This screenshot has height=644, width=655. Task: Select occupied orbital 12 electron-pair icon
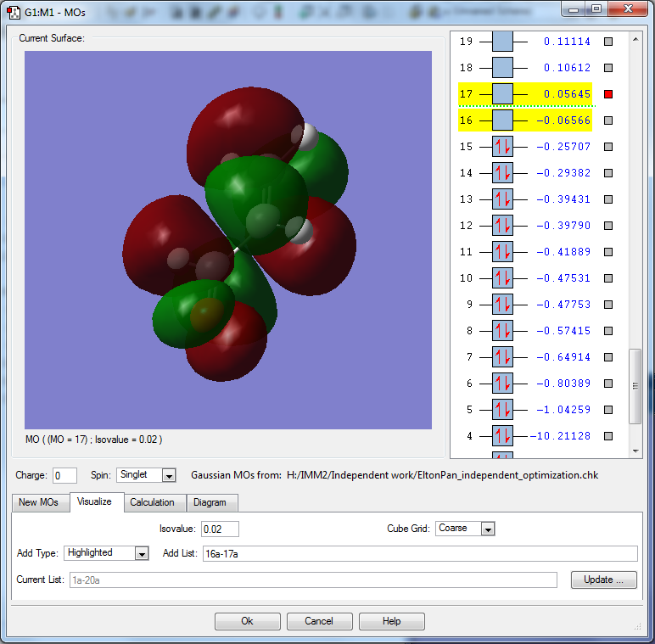(x=502, y=226)
